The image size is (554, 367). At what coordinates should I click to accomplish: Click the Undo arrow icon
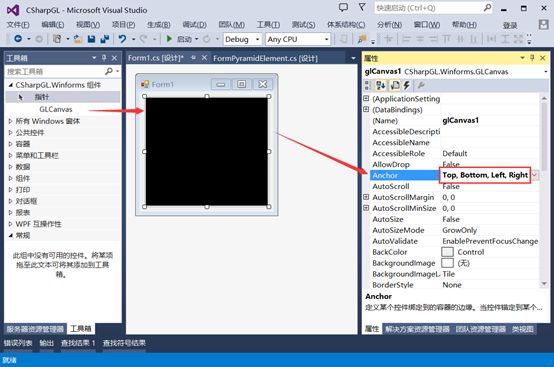click(x=122, y=39)
